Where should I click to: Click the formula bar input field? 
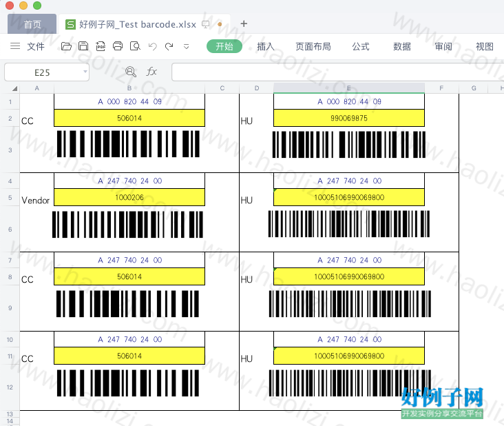click(337, 72)
